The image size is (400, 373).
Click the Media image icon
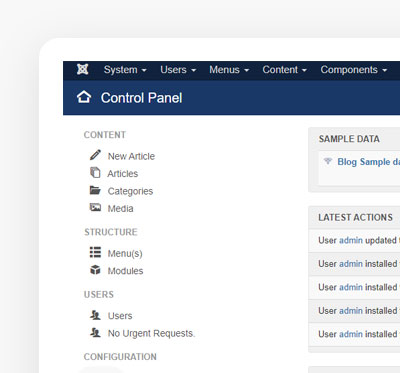coord(95,208)
